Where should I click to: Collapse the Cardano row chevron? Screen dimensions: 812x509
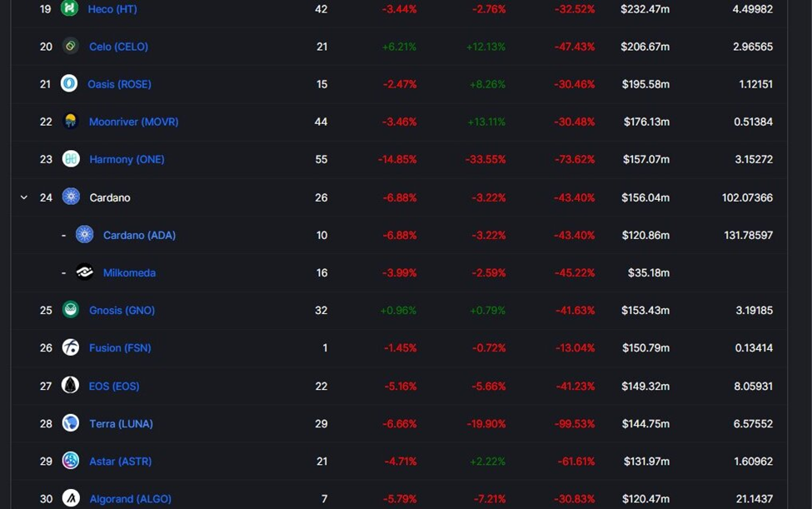tap(24, 197)
